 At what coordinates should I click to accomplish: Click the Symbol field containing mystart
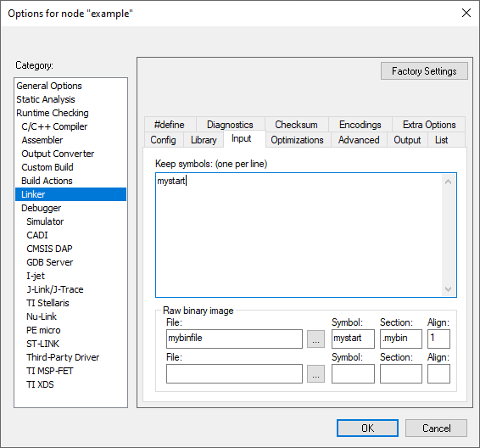pos(353,339)
